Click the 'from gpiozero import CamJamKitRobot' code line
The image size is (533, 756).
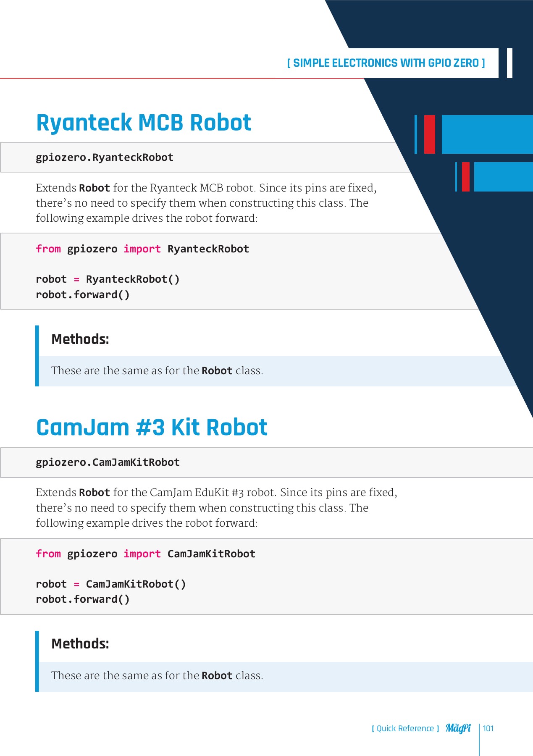tap(145, 554)
